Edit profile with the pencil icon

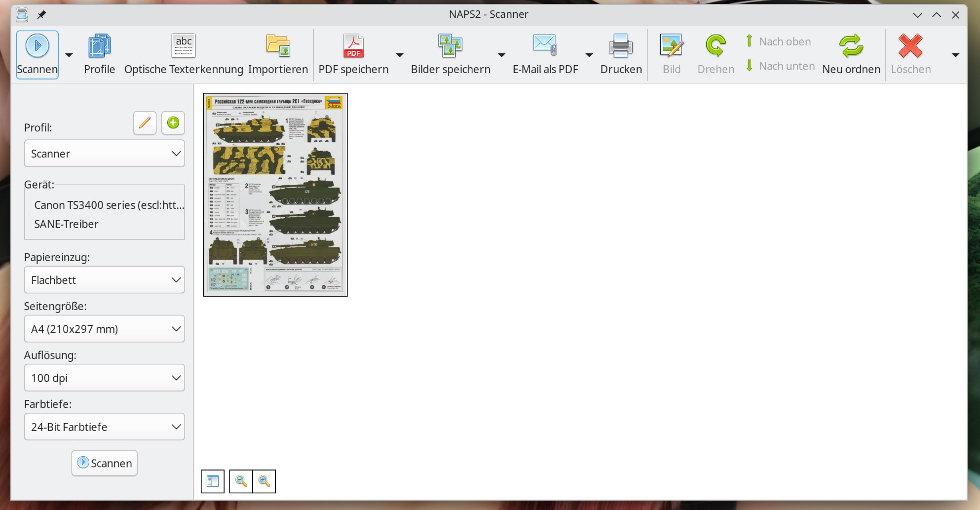[145, 123]
